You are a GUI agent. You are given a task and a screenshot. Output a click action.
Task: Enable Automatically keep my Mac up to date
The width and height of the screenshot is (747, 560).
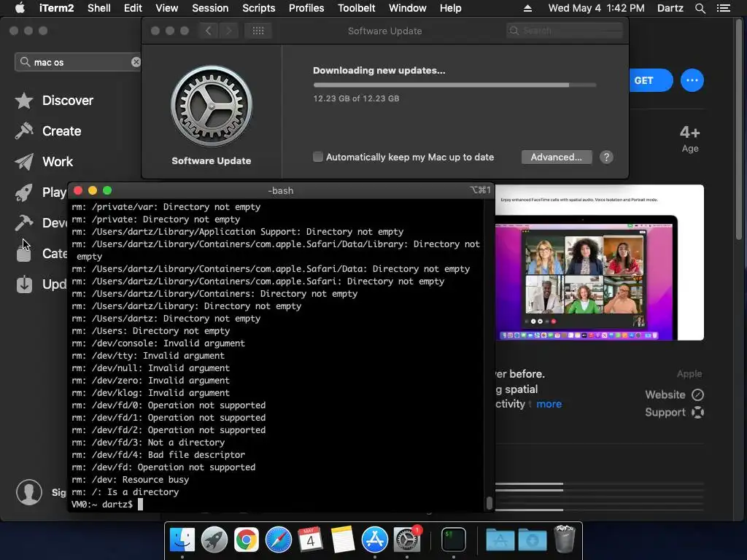coord(318,157)
